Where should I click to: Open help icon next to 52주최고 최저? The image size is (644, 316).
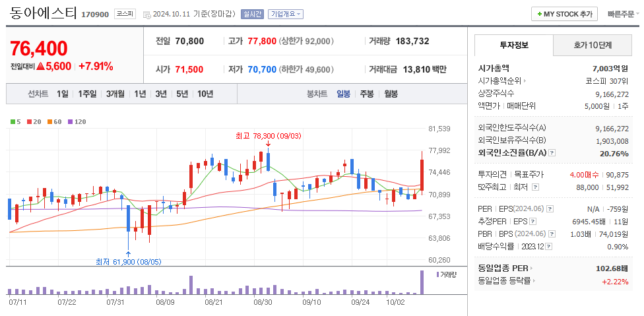pyautogui.click(x=534, y=187)
